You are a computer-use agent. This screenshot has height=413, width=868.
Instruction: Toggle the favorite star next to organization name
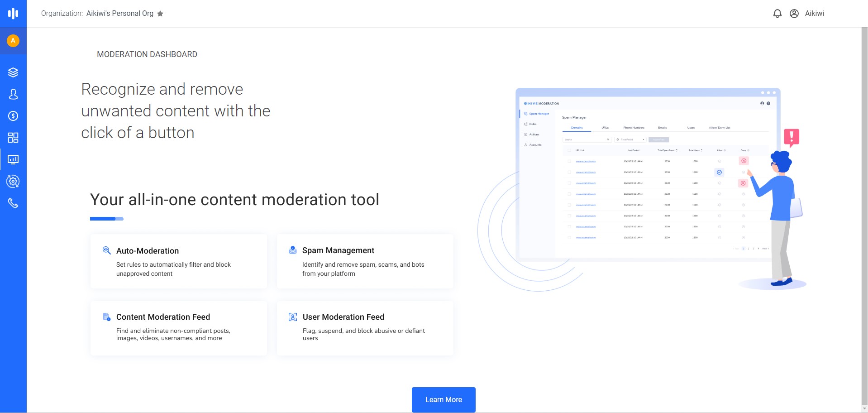click(x=160, y=14)
